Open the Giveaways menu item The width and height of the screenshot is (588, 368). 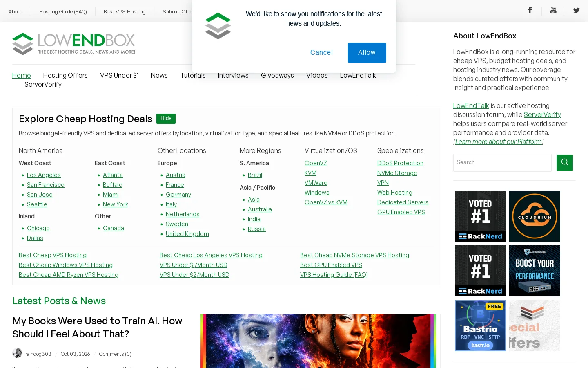277,76
